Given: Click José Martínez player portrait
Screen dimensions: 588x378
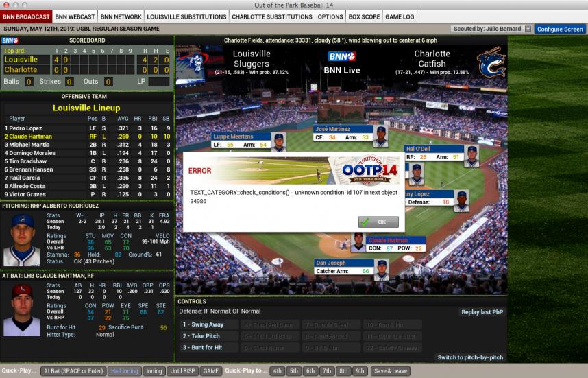Looking at the screenshot, I should click(x=380, y=137).
